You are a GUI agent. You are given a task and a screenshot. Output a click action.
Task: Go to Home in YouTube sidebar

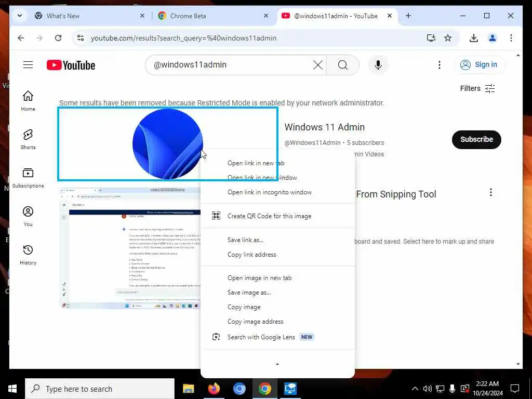[28, 101]
